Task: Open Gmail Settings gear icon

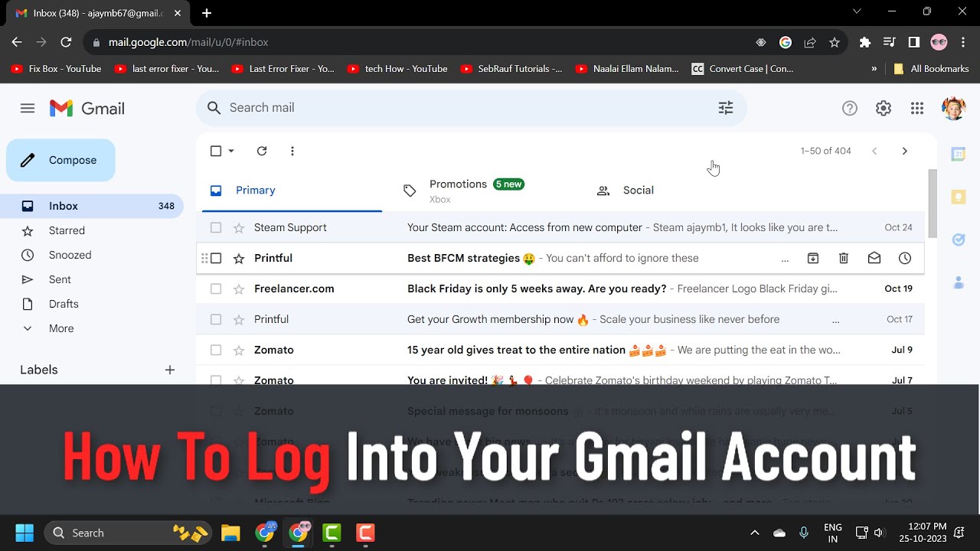Action: (x=884, y=109)
